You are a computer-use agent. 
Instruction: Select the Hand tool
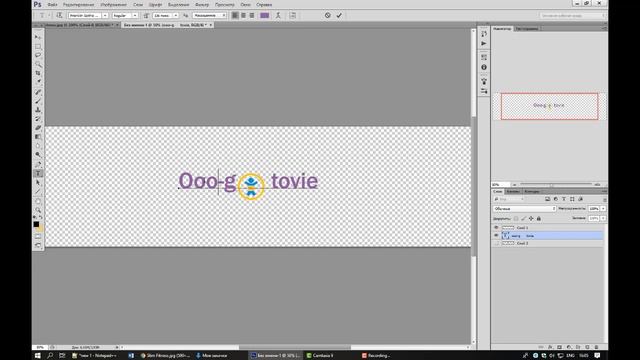(38, 201)
